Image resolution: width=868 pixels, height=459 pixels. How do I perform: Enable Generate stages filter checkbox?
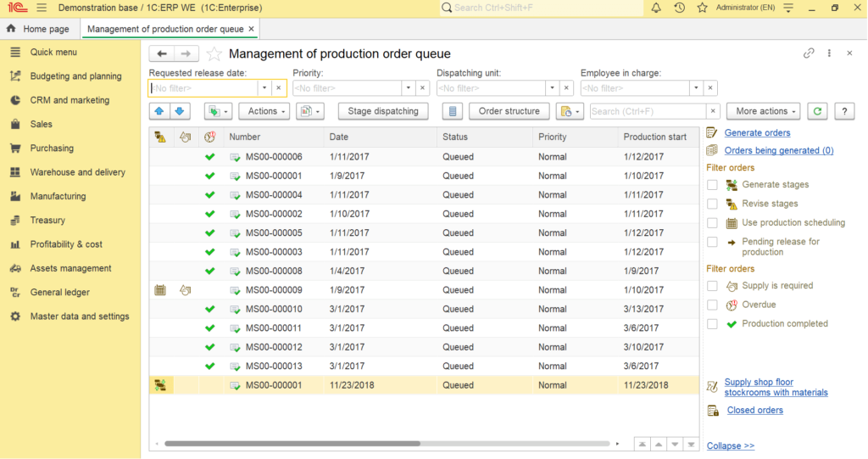point(712,185)
